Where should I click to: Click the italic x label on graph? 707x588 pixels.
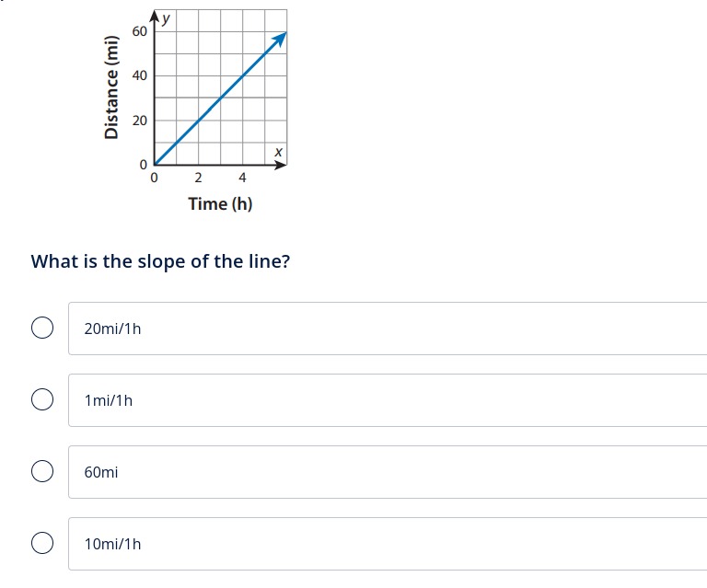click(x=279, y=152)
